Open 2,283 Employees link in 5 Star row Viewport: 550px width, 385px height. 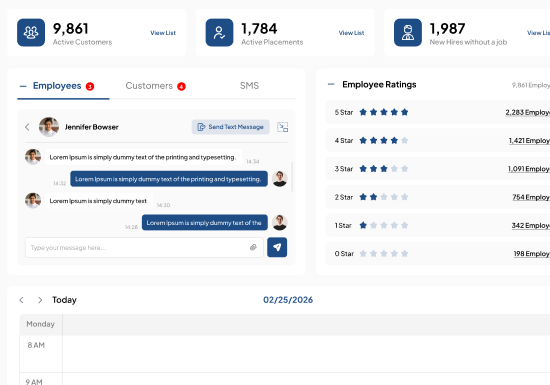(x=528, y=112)
